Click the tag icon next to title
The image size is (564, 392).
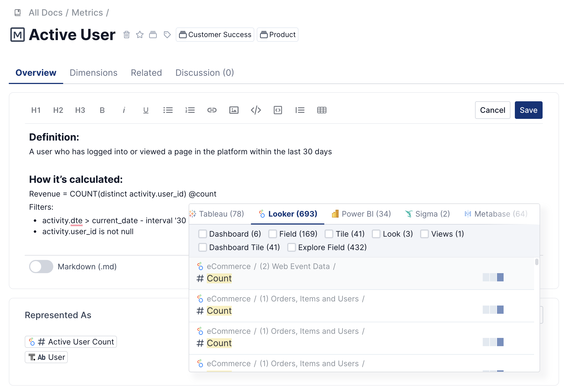167,35
